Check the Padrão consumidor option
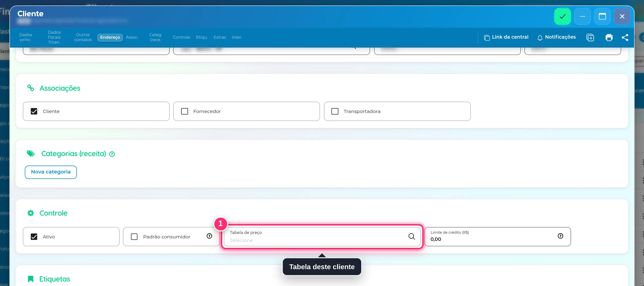The width and height of the screenshot is (644, 286). (134, 237)
